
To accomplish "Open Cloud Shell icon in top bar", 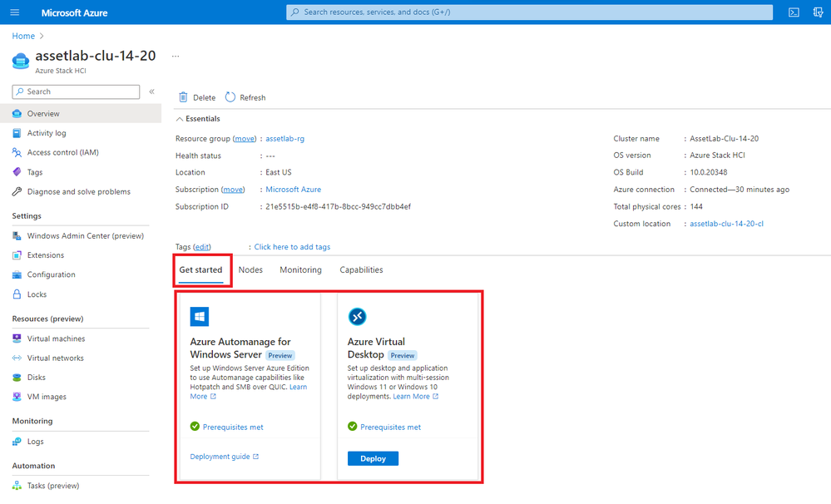I will [x=794, y=12].
